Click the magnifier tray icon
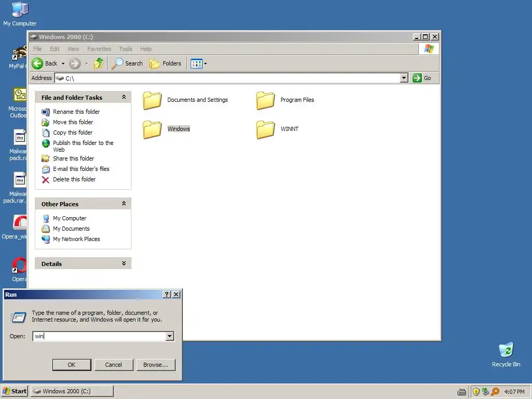Viewport: 532px width, 399px height. (x=495, y=392)
